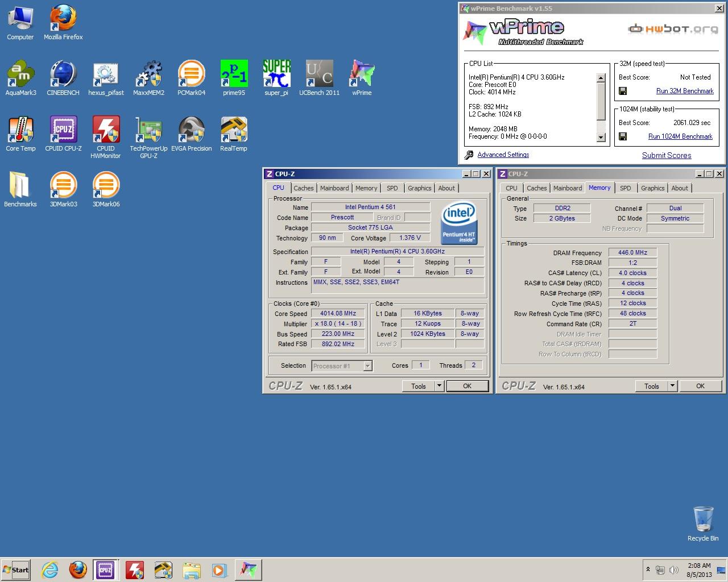Click the Start button
The width and height of the screenshot is (728, 582).
point(16,569)
